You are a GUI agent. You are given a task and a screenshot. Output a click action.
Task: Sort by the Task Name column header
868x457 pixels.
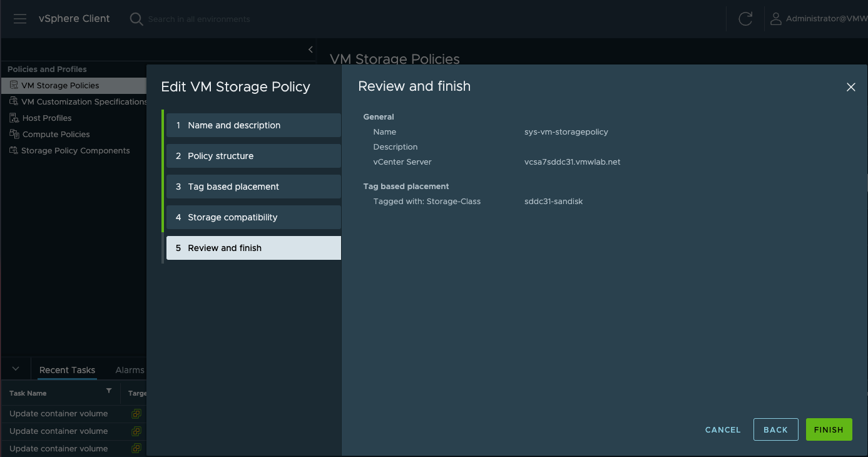(28, 393)
